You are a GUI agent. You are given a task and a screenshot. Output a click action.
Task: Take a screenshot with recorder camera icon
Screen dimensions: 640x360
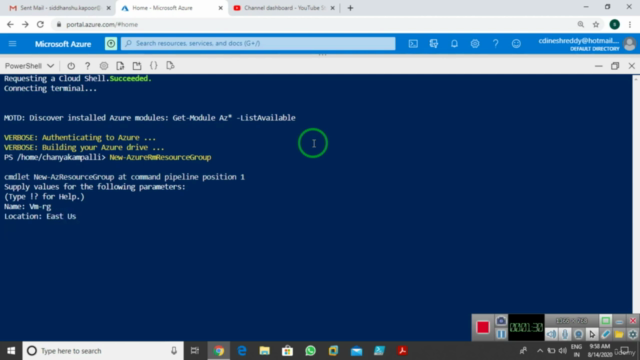point(501,321)
